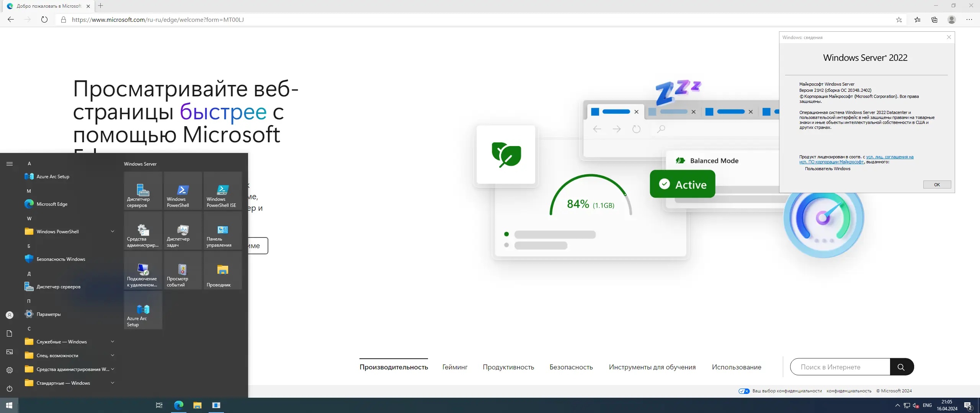Open the Server Manager tile
This screenshot has width=980, height=413.
click(143, 190)
